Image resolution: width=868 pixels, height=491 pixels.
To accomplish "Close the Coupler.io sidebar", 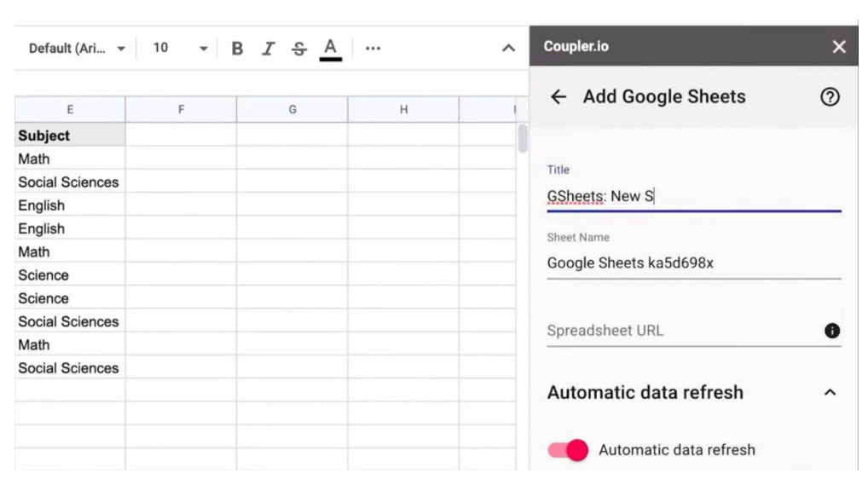I will 839,47.
